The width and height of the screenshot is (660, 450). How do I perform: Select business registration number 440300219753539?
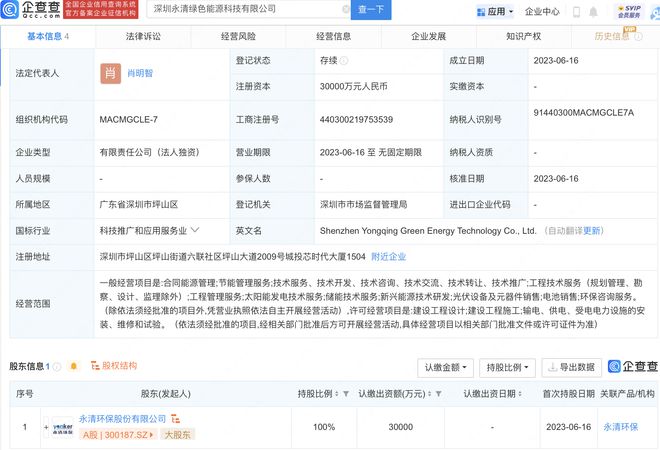pyautogui.click(x=356, y=120)
